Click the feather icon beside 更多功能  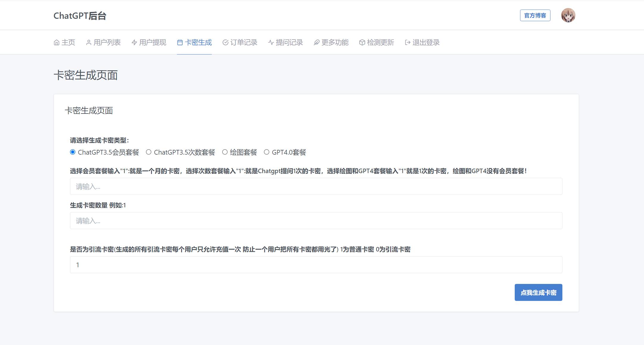click(316, 42)
